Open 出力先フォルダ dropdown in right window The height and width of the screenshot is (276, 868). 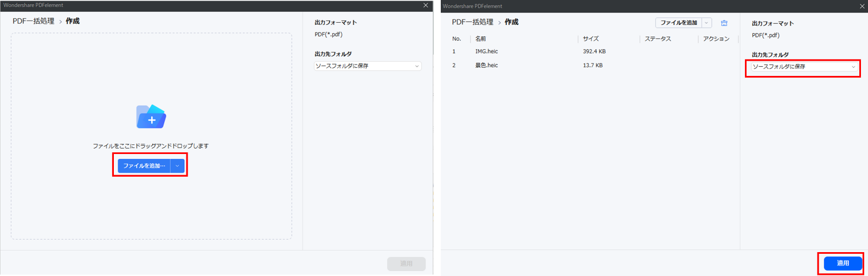point(803,67)
